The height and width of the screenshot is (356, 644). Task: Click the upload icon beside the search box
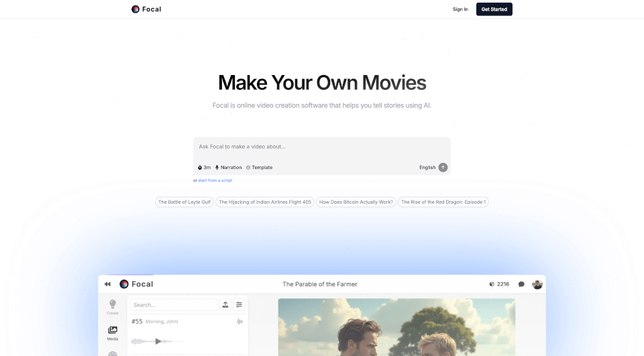(225, 304)
